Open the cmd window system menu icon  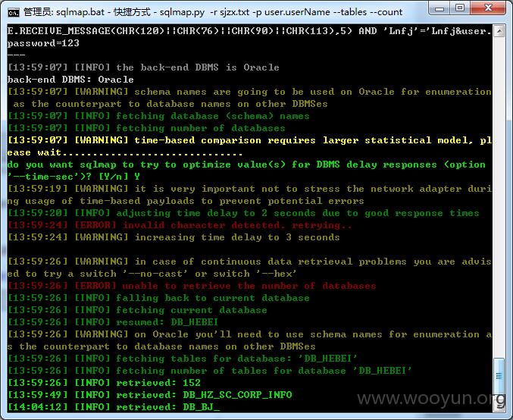pyautogui.click(x=14, y=12)
